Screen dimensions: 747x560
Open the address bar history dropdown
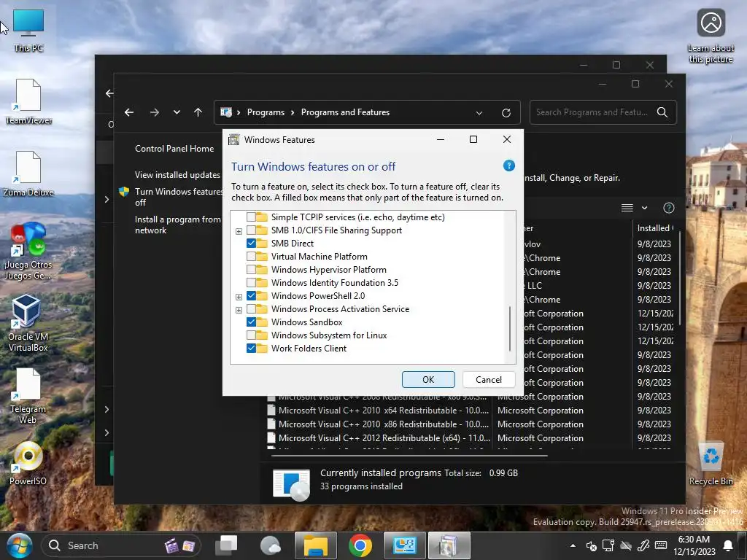pos(479,113)
